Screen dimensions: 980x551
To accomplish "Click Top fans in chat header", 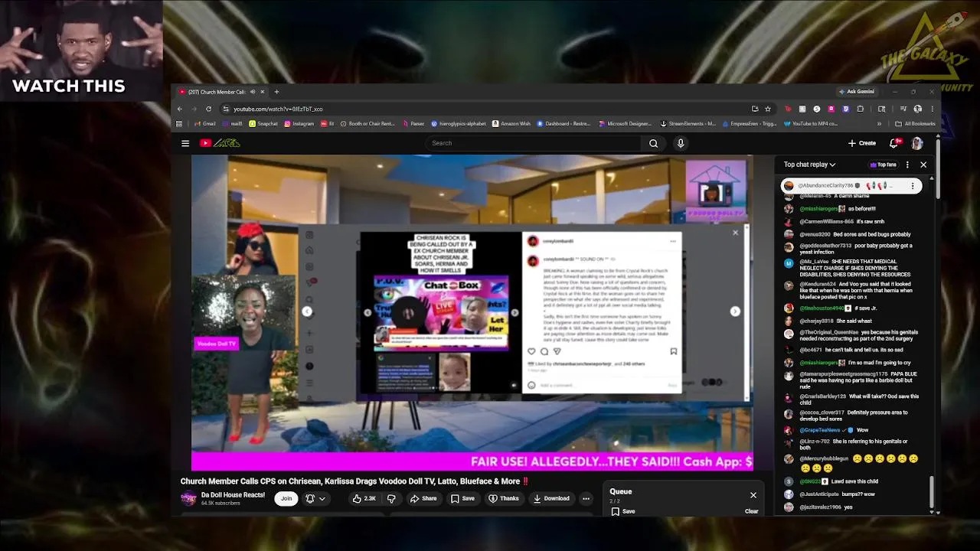I will point(884,165).
